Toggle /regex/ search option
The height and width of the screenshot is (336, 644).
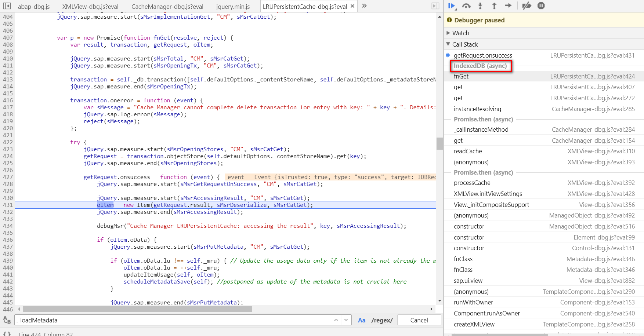[382, 320]
